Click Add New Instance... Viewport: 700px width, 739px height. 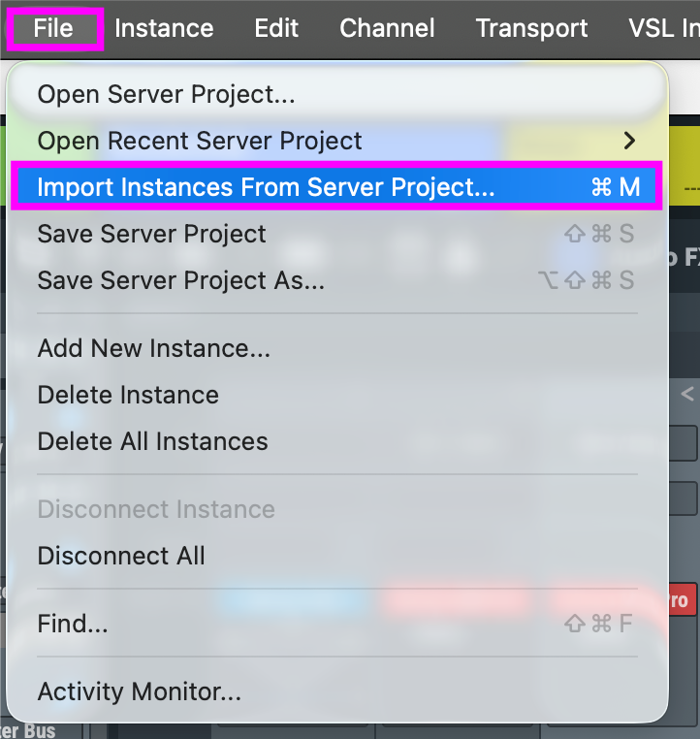click(x=153, y=348)
